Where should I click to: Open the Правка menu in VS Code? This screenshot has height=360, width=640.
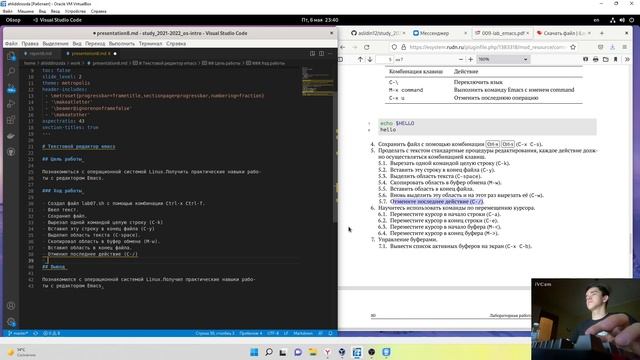pyautogui.click(x=30, y=44)
